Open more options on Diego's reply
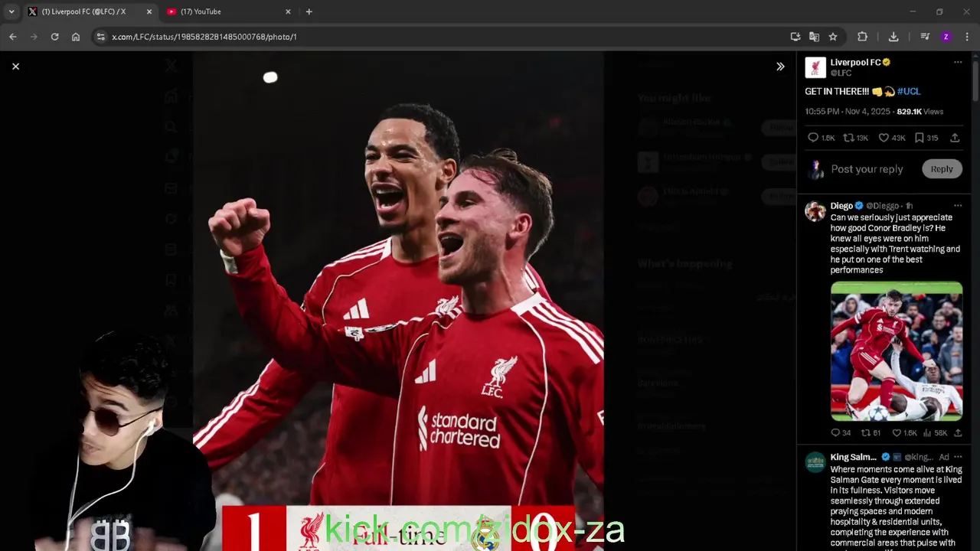The height and width of the screenshot is (551, 980). (x=958, y=206)
